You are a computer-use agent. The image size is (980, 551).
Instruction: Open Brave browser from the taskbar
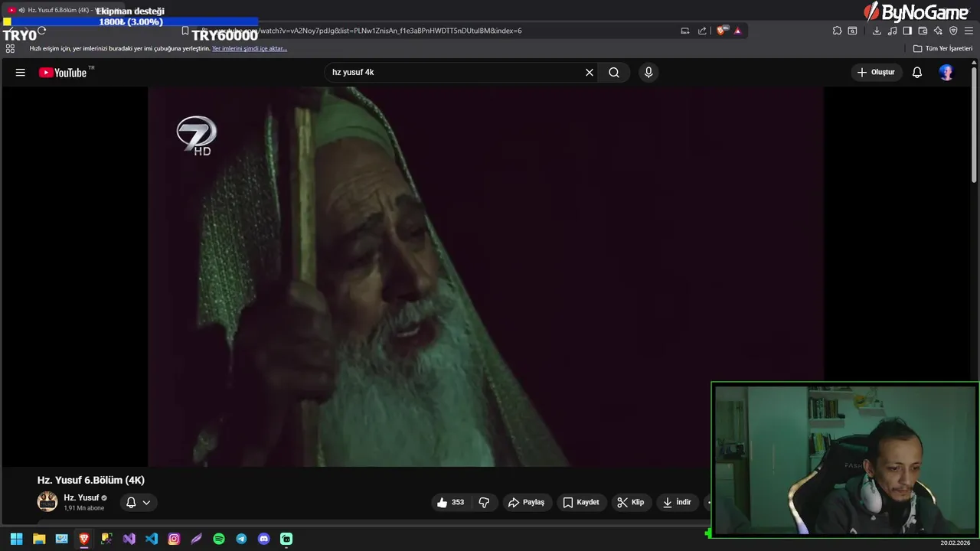[84, 539]
